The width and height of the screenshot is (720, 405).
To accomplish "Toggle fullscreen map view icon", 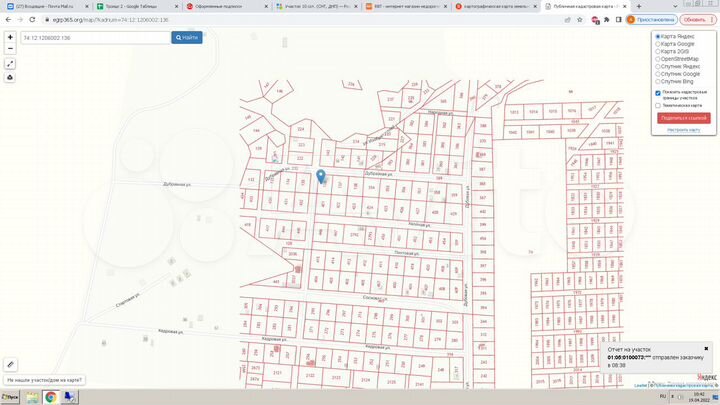I will (9, 63).
